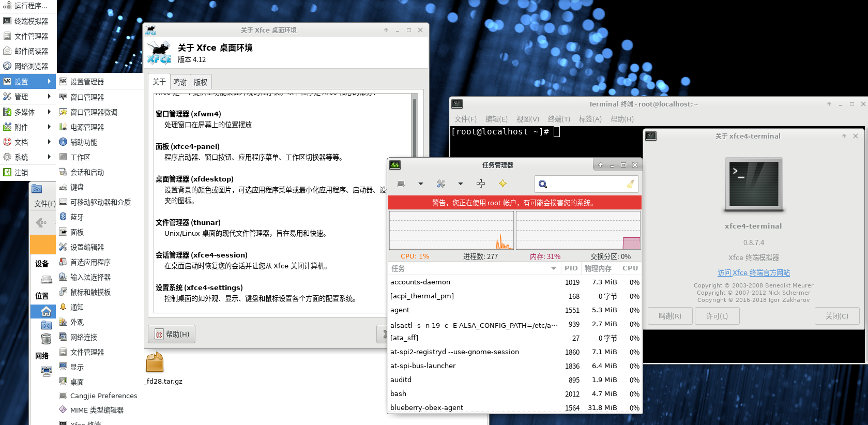
Task: Open 设置编辑器 from settings submenu
Action: [x=99, y=247]
